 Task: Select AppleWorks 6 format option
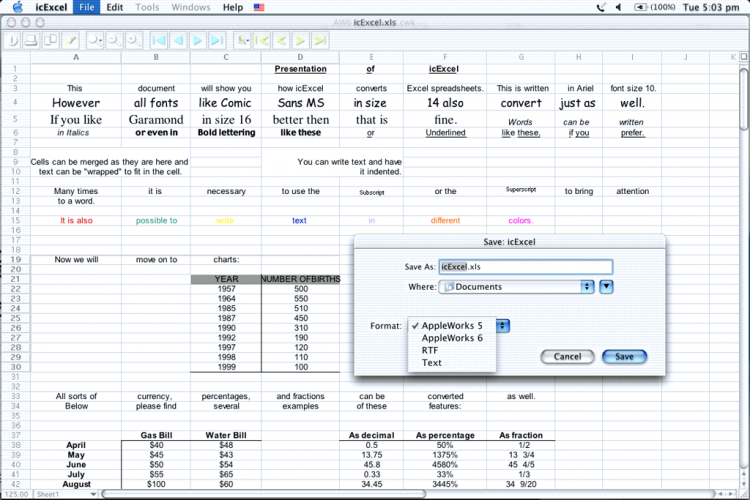click(451, 338)
